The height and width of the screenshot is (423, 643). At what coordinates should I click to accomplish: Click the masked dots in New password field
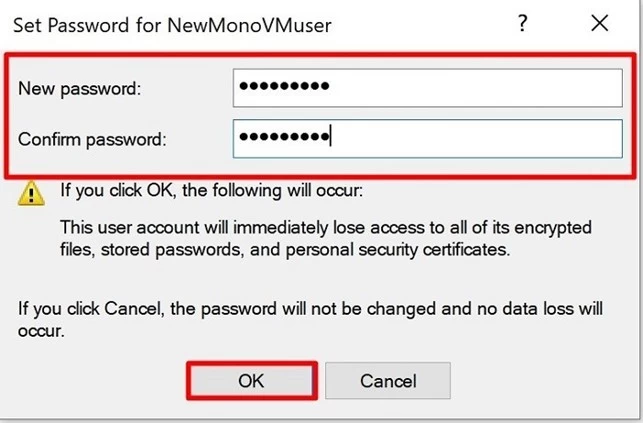[x=284, y=86]
